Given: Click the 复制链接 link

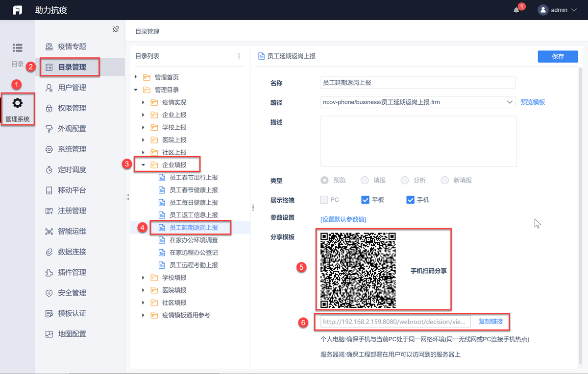Looking at the screenshot, I should (490, 321).
